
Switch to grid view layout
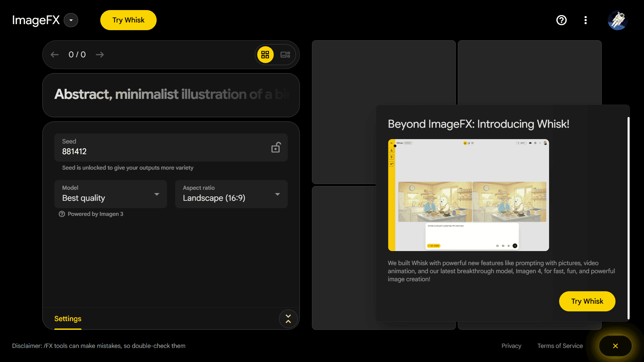[265, 55]
